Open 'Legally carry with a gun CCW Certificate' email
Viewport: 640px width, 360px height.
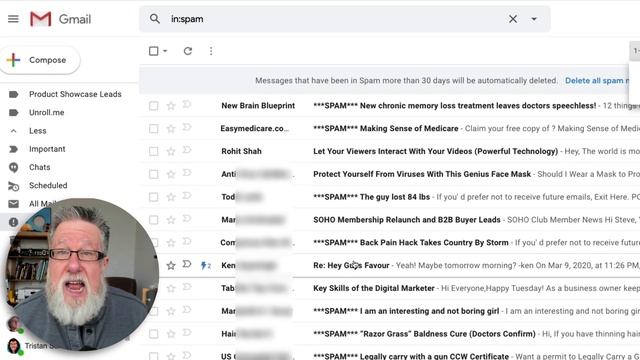pyautogui.click(x=411, y=356)
